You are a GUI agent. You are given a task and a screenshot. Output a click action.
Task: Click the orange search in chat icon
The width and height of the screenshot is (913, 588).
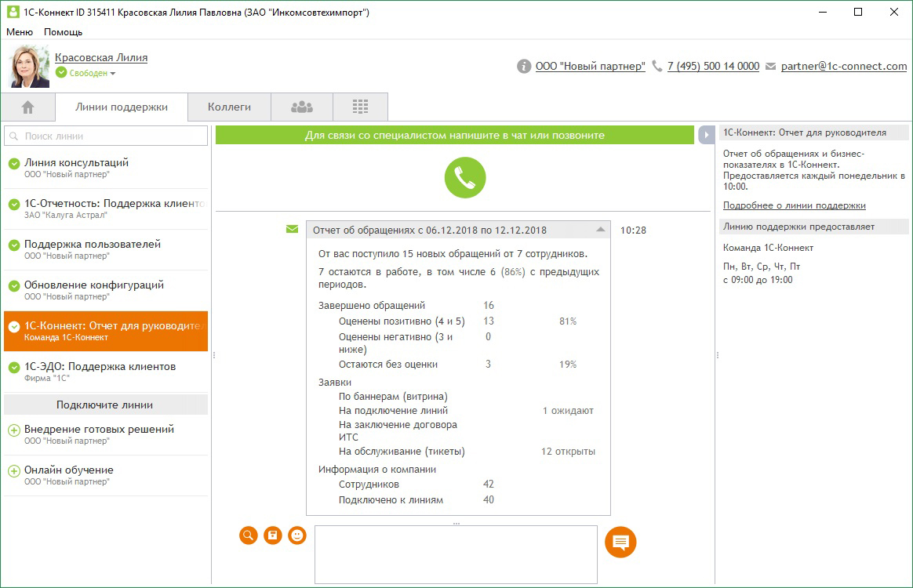click(x=249, y=535)
